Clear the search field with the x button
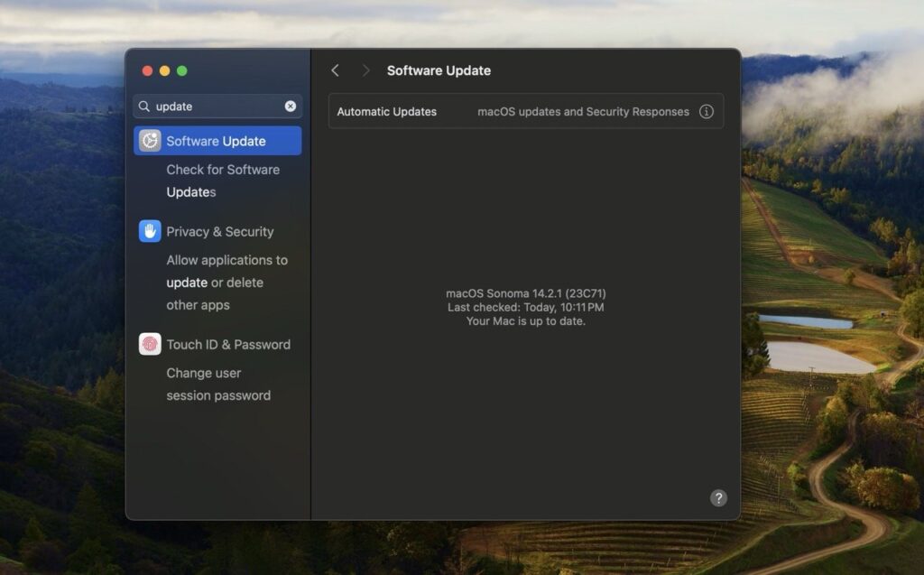Image resolution: width=924 pixels, height=575 pixels. click(291, 107)
